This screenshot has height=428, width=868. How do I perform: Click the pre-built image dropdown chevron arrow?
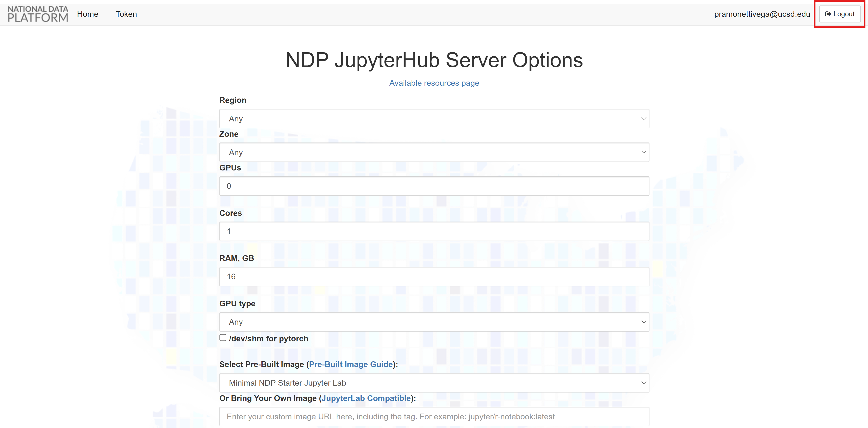(643, 383)
